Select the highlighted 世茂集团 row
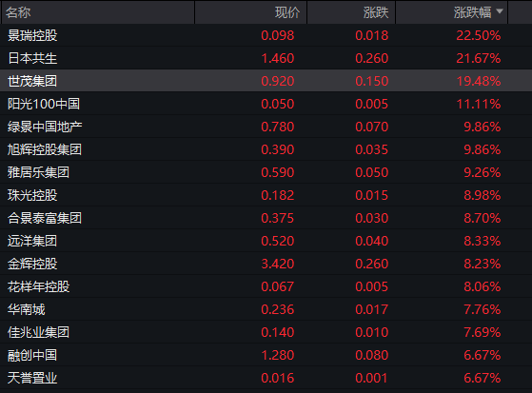 point(266,81)
